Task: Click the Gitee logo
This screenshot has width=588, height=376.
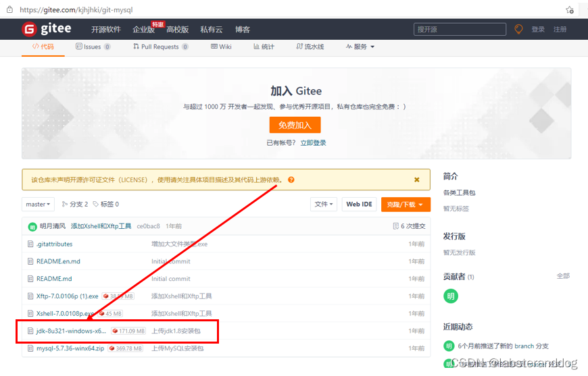Action: click(x=47, y=29)
